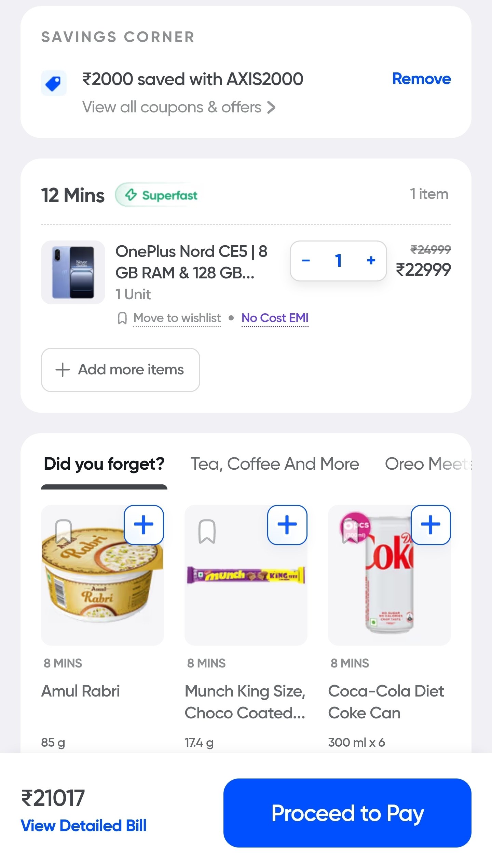Image resolution: width=492 pixels, height=868 pixels.
Task: Select the Did you forget? tab
Action: click(104, 464)
